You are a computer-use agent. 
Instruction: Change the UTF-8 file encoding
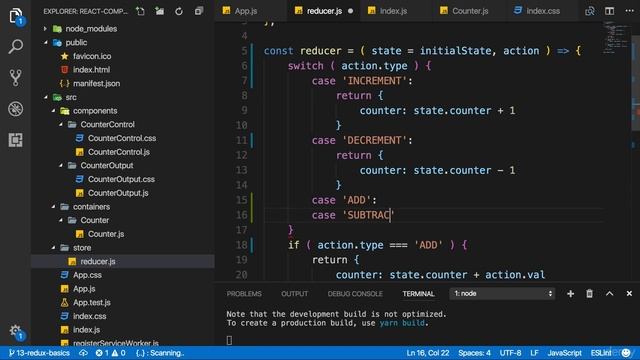[510, 353]
